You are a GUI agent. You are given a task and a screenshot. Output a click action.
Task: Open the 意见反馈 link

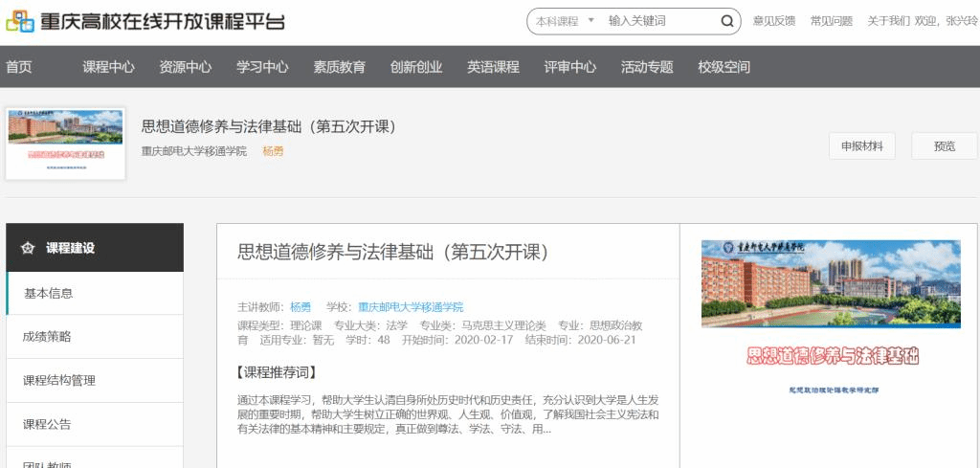pos(773,21)
